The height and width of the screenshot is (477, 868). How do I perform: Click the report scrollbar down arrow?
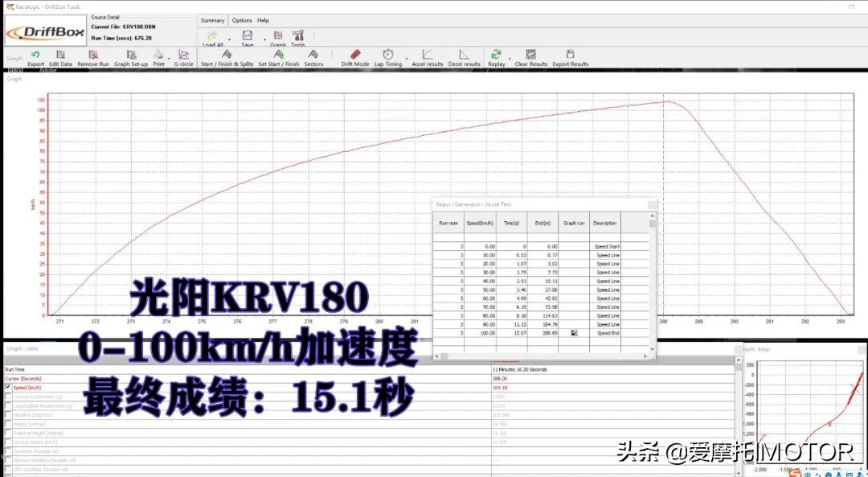click(x=653, y=349)
